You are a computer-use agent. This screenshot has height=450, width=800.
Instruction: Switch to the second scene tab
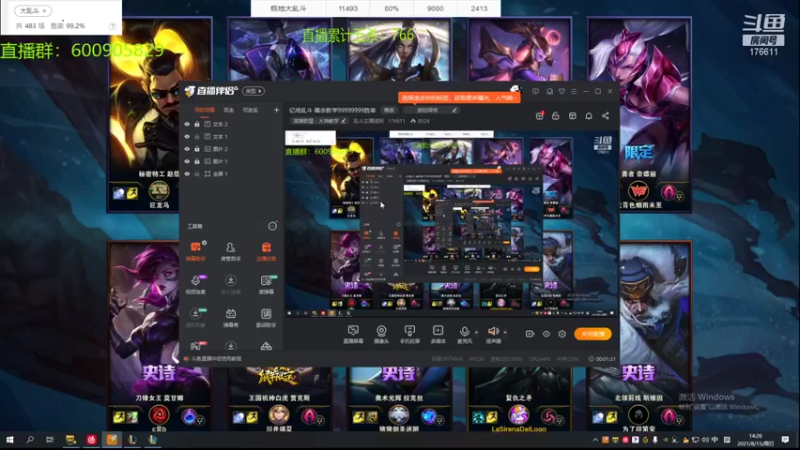(229, 110)
